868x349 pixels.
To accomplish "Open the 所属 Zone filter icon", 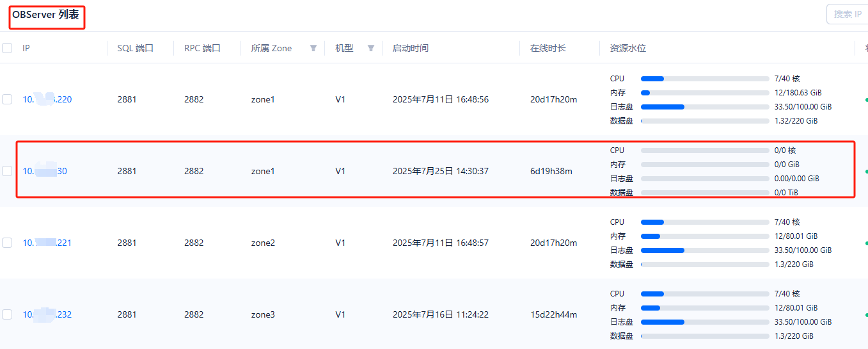I will coord(313,48).
